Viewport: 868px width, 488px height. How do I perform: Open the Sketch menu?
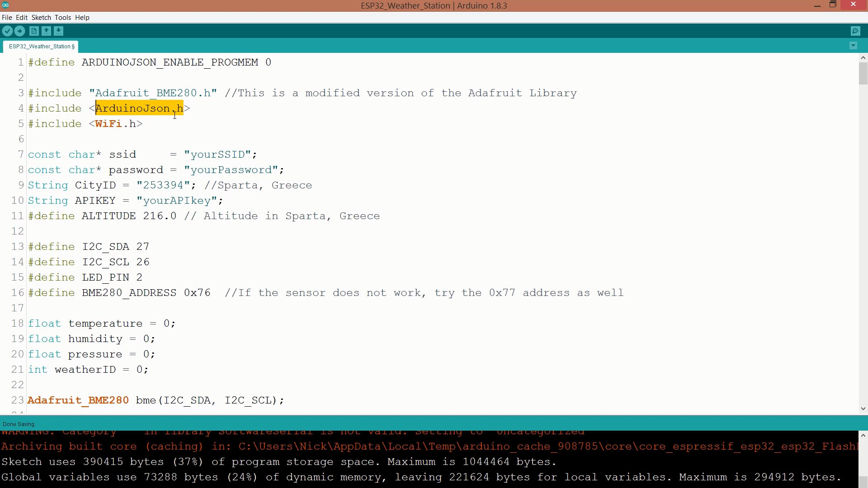(41, 18)
